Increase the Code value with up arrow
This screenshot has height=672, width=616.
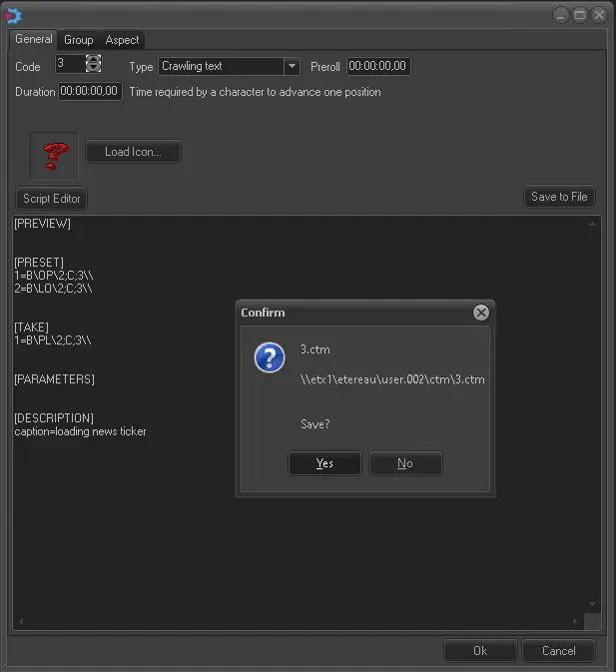click(94, 59)
